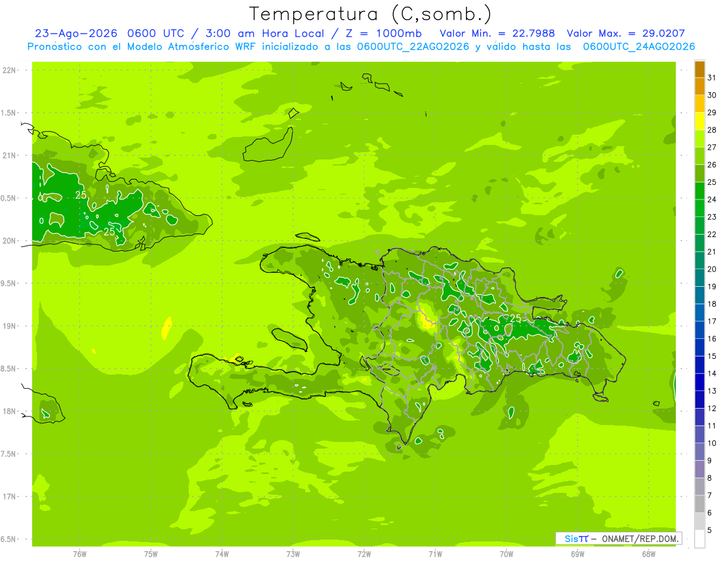Click the '0600UTC_24AGO2026' valid-until time text
Image resolution: width=728 pixels, height=562 pixels.
click(639, 47)
